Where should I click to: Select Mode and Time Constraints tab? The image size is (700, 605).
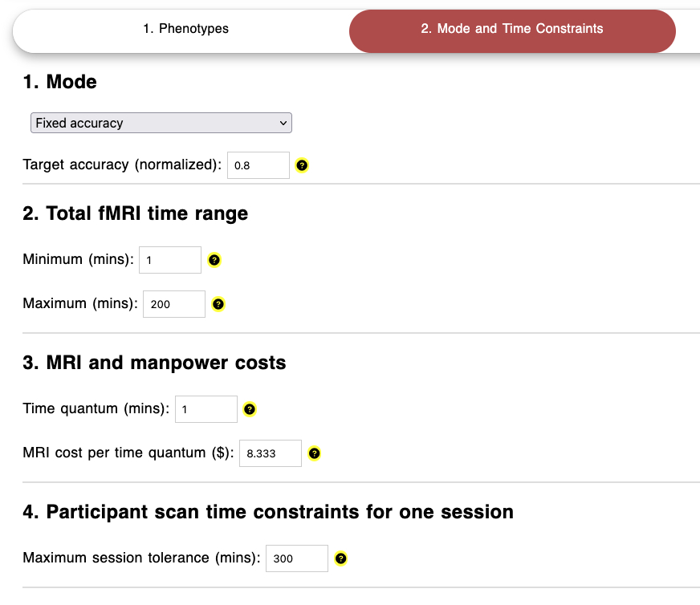[x=511, y=29]
